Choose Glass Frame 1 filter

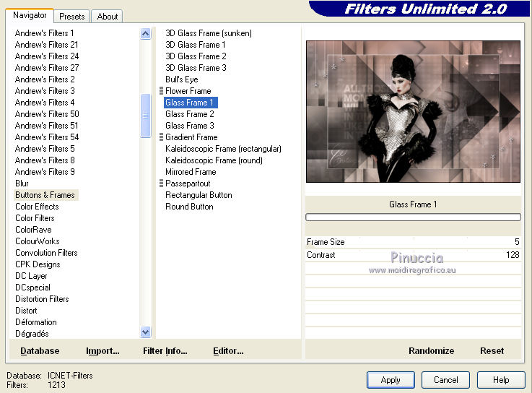(x=191, y=103)
